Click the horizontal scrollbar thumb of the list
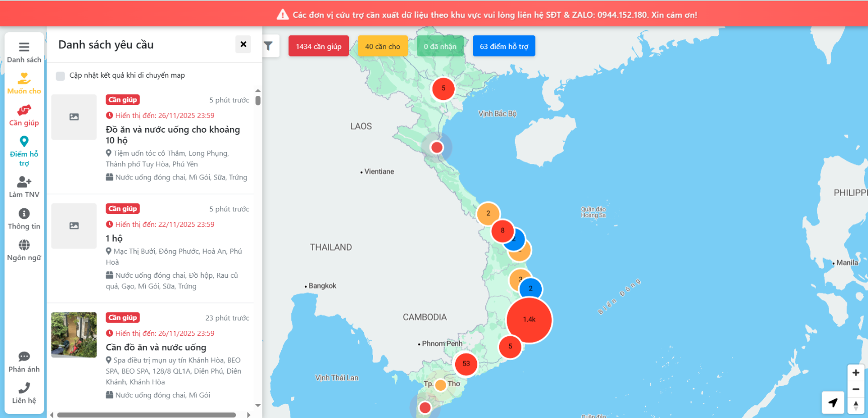This screenshot has width=868, height=418. point(146,415)
